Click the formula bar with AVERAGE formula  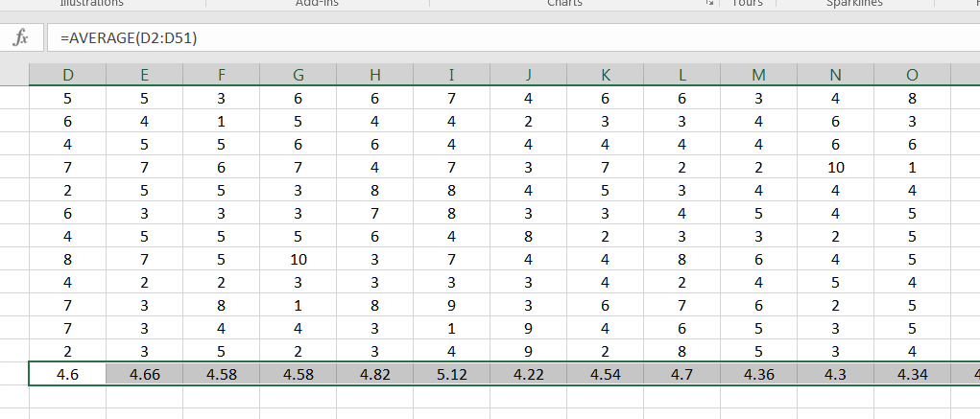pos(480,38)
